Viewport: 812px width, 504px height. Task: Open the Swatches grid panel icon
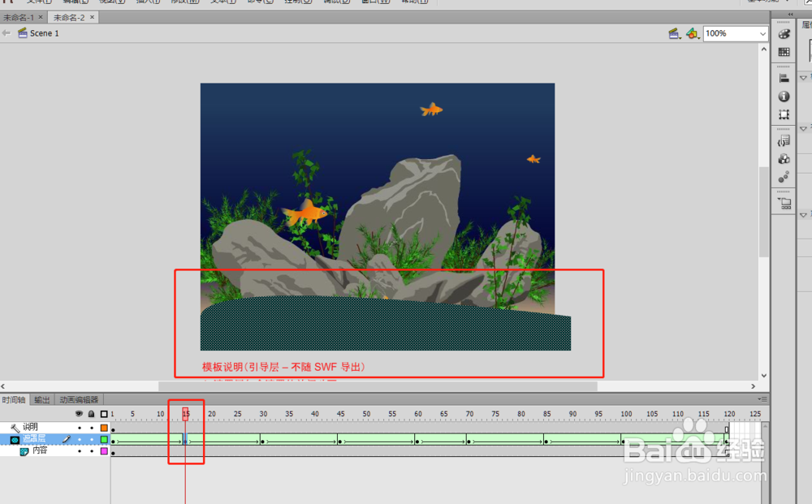click(x=784, y=52)
